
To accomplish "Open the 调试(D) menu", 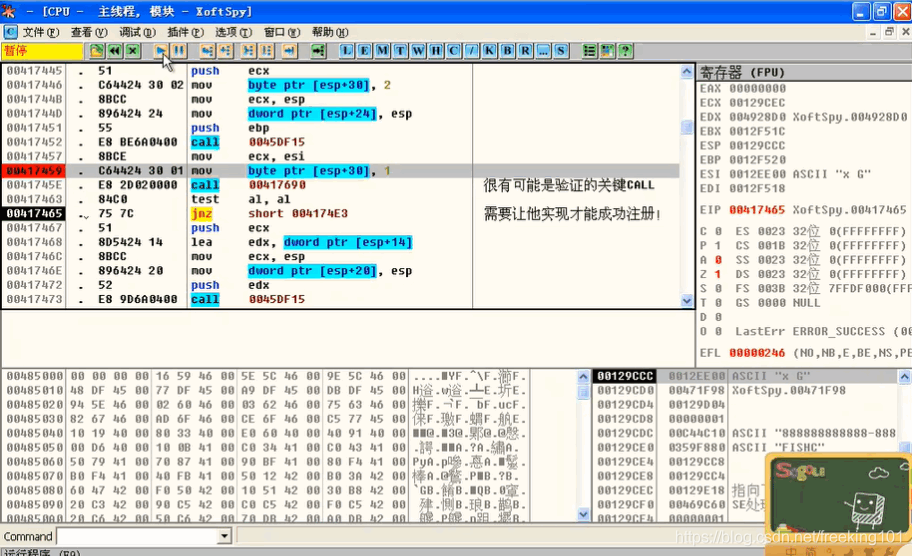I will [137, 32].
